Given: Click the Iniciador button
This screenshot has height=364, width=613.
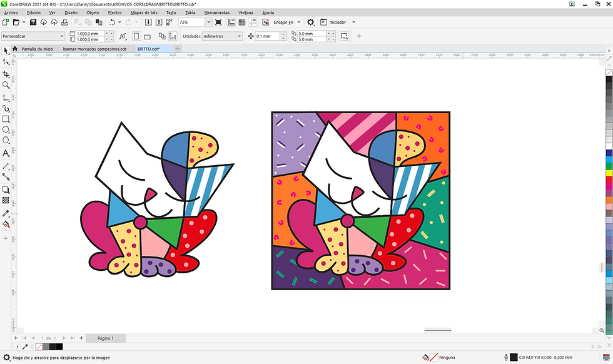Looking at the screenshot, I should pyautogui.click(x=333, y=23).
